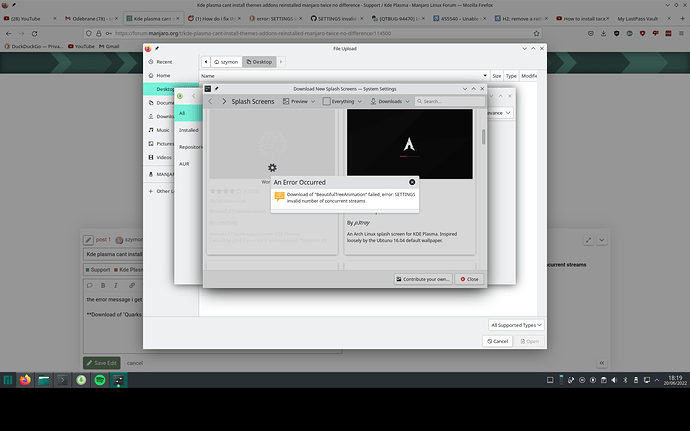Open System Settings taskbar entry
Image resolution: width=690 pixels, height=431 pixels.
point(118,380)
